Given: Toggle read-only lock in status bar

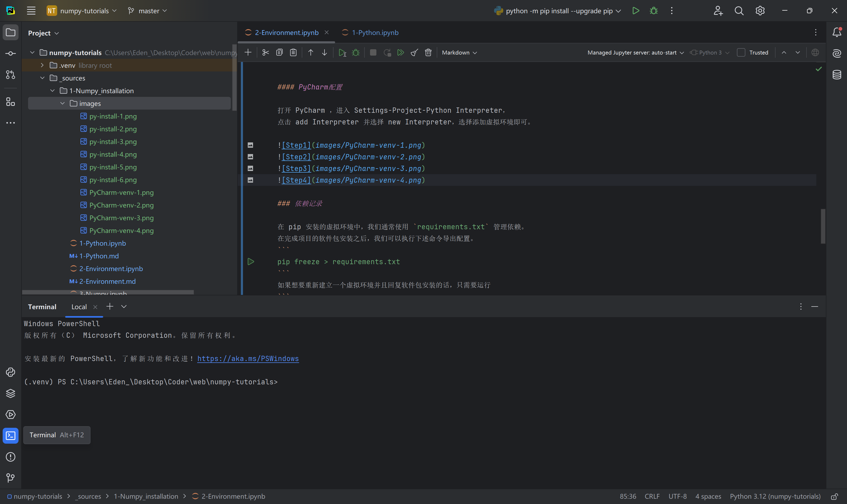Looking at the screenshot, I should [x=835, y=496].
